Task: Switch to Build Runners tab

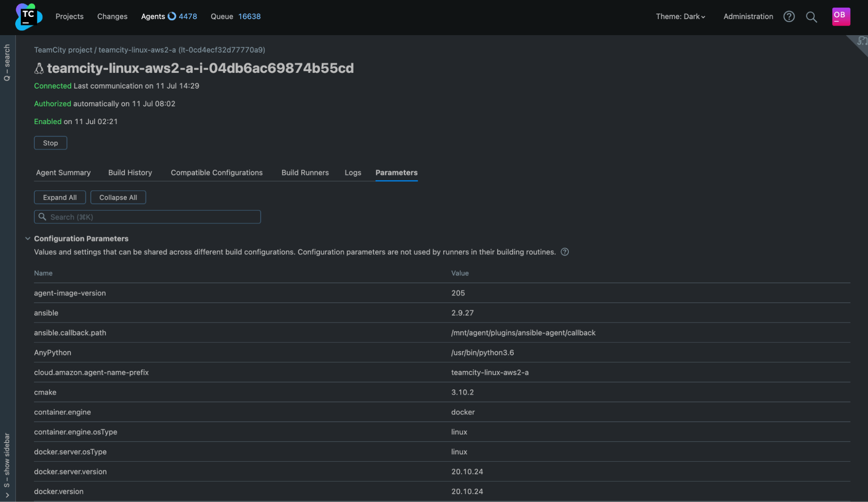Action: (305, 173)
